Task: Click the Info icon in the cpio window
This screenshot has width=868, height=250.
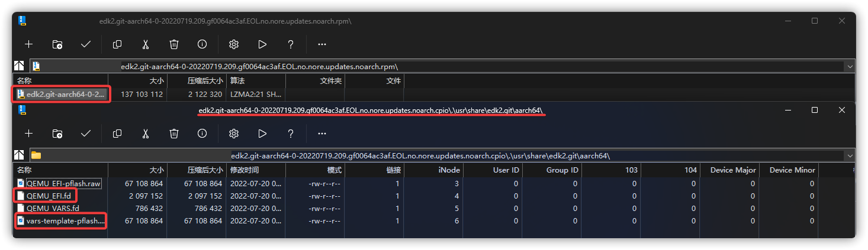Action: point(202,134)
